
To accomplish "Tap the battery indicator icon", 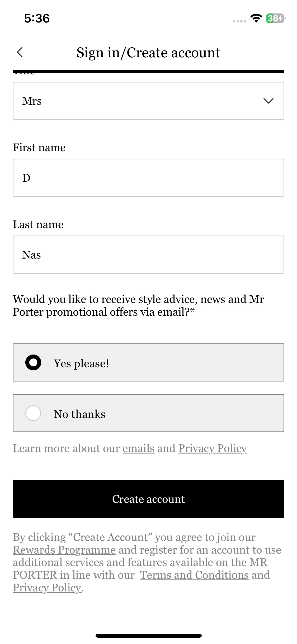I will (276, 18).
